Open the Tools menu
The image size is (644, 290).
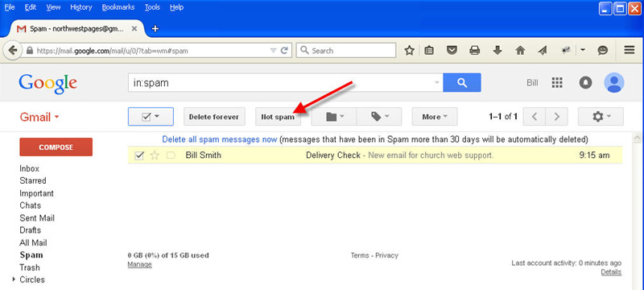(x=152, y=7)
